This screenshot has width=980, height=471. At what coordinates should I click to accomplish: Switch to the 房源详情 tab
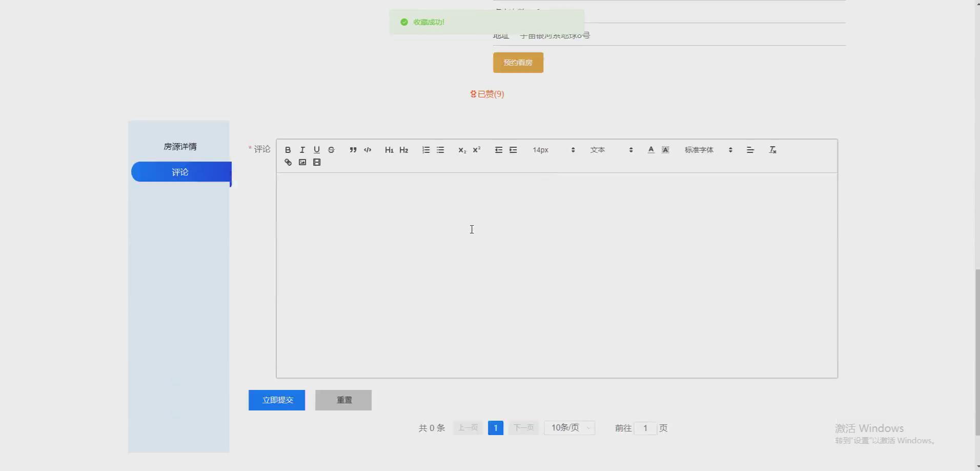pyautogui.click(x=180, y=146)
